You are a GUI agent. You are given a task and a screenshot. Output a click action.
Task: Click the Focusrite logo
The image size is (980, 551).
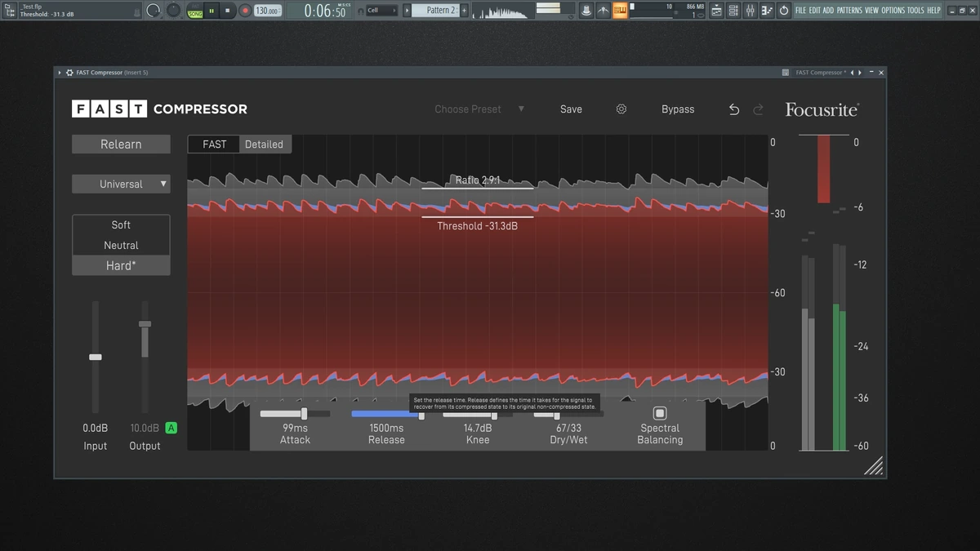click(x=822, y=109)
